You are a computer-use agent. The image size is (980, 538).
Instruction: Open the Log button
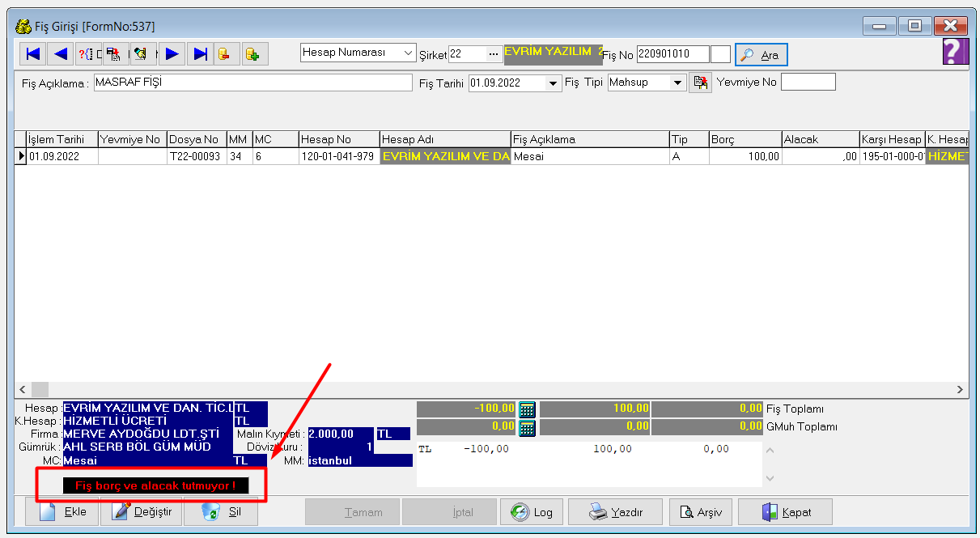532,512
